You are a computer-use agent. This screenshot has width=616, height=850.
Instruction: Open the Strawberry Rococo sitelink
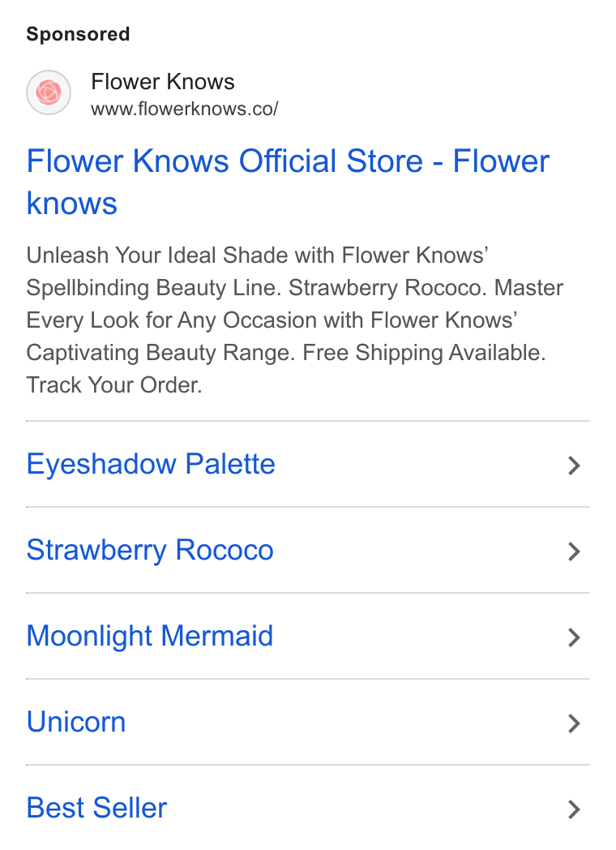pyautogui.click(x=150, y=550)
